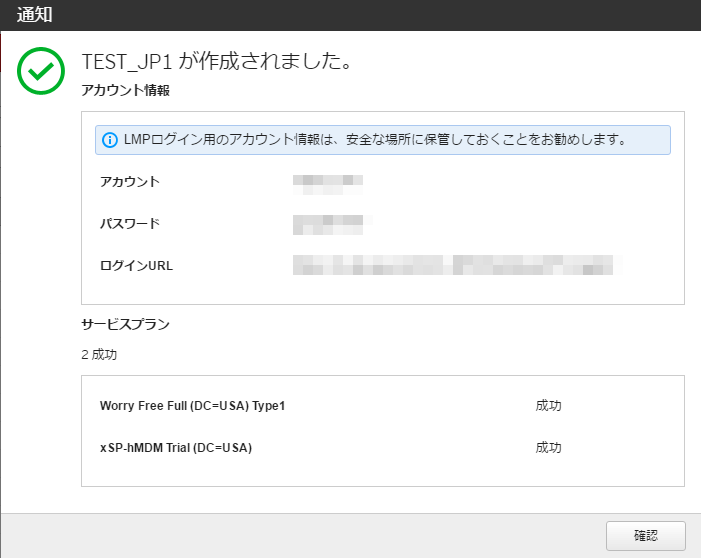Open the blurred login URL value
Viewport: 701px width, 558px height.
coord(456,265)
